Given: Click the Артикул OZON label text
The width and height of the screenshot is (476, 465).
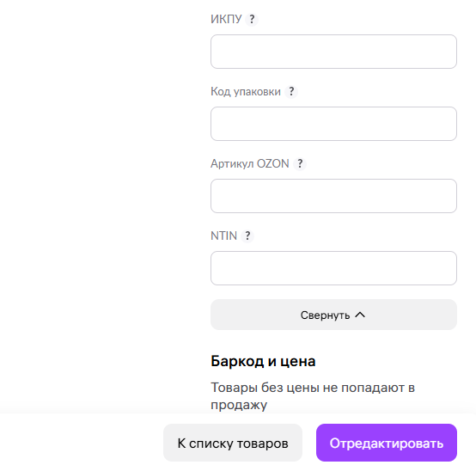Looking at the screenshot, I should coord(250,163).
